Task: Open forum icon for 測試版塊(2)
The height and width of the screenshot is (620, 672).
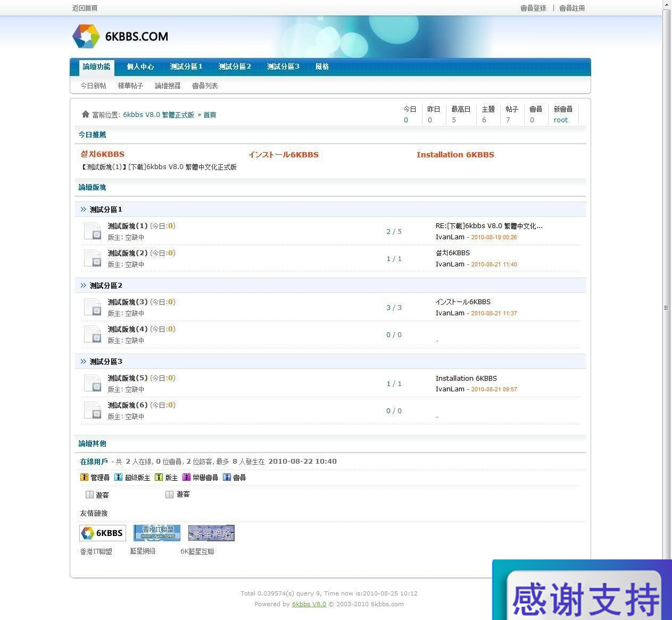Action: tap(93, 258)
